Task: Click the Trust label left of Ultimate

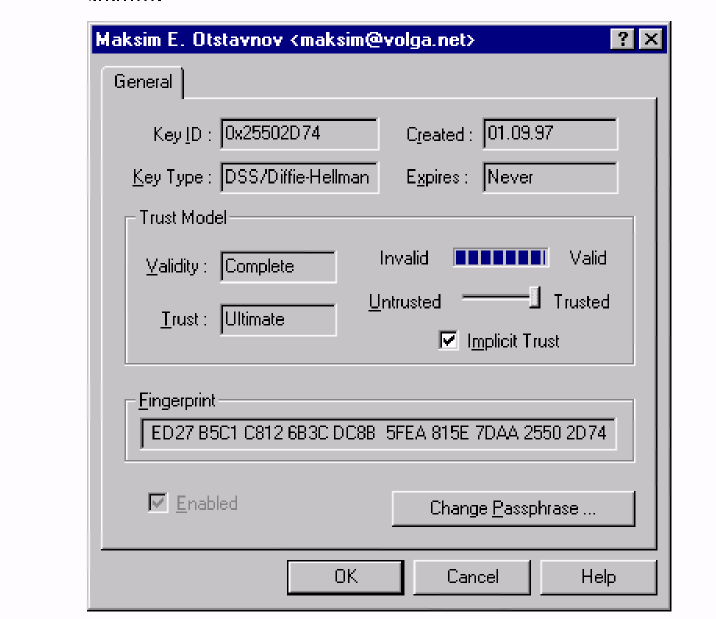Action: coord(184,319)
